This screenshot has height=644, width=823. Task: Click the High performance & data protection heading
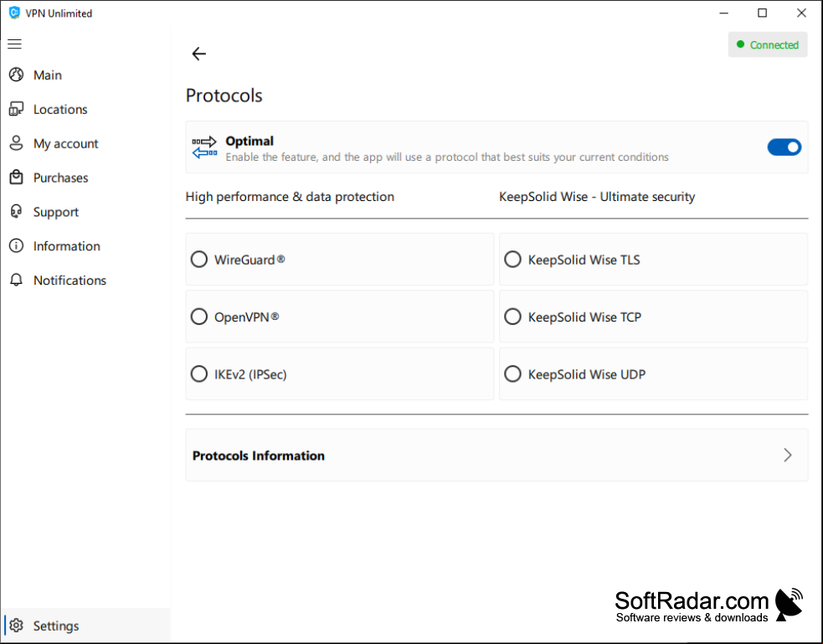pos(290,197)
